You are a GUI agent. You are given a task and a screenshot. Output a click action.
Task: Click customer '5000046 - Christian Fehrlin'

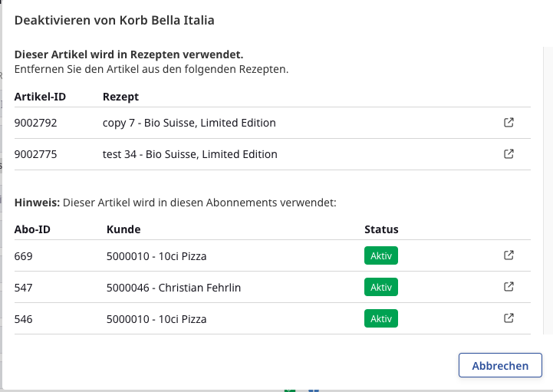point(173,287)
